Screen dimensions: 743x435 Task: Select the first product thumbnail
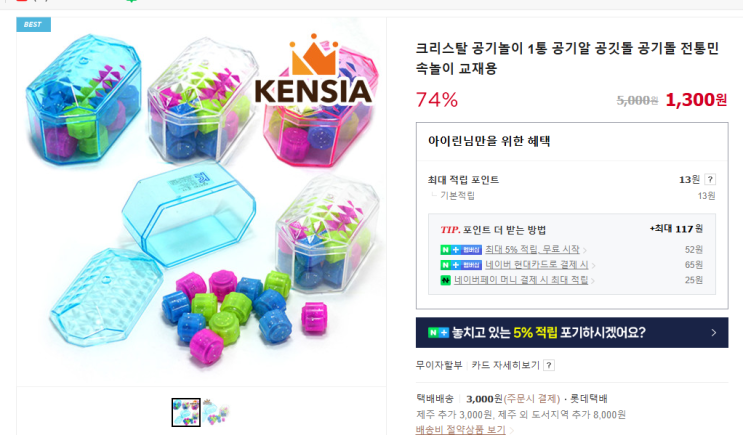[186, 412]
